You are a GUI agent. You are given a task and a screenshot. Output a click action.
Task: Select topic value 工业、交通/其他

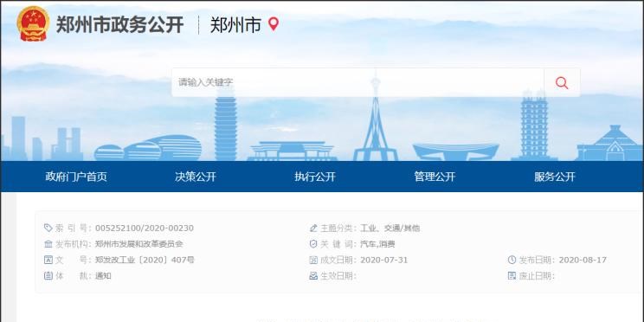pyautogui.click(x=390, y=228)
